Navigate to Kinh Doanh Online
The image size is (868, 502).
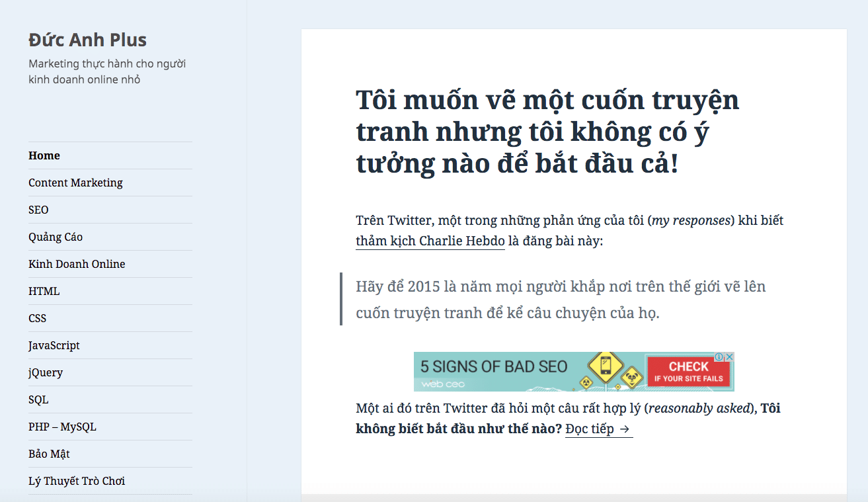point(77,264)
